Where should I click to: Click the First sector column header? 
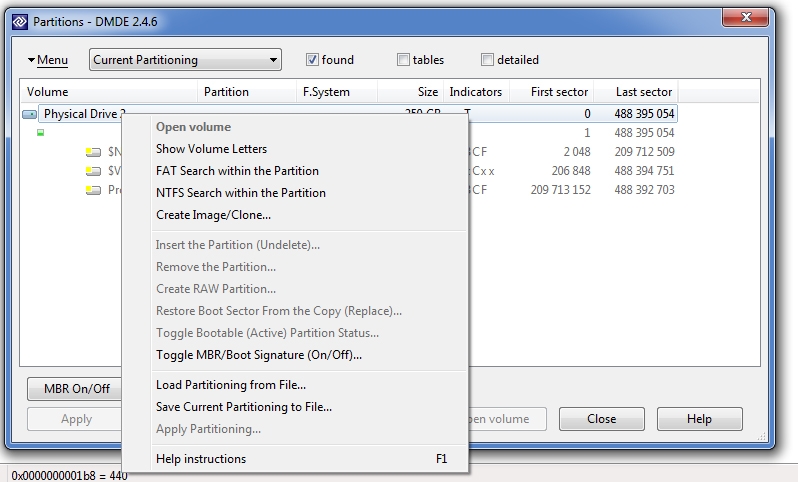tap(552, 92)
